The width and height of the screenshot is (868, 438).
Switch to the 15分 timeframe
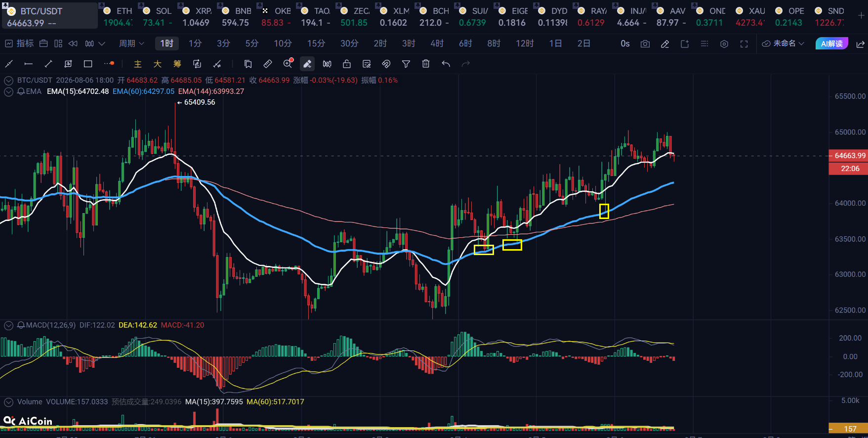pyautogui.click(x=316, y=44)
